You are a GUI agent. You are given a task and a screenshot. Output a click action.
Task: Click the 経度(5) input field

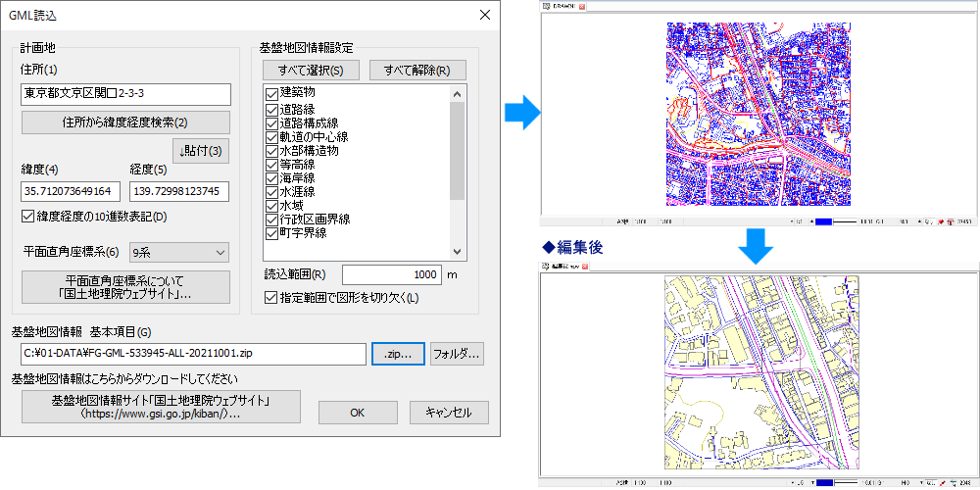(179, 191)
